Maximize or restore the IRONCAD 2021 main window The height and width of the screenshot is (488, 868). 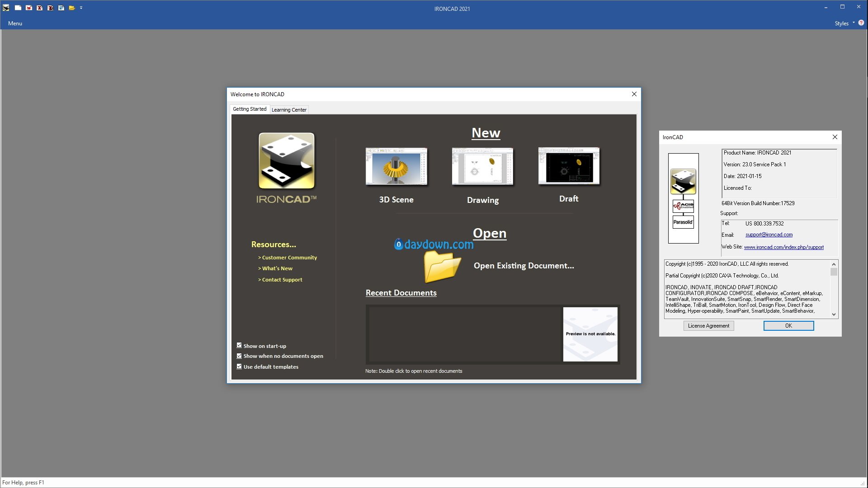842,7
